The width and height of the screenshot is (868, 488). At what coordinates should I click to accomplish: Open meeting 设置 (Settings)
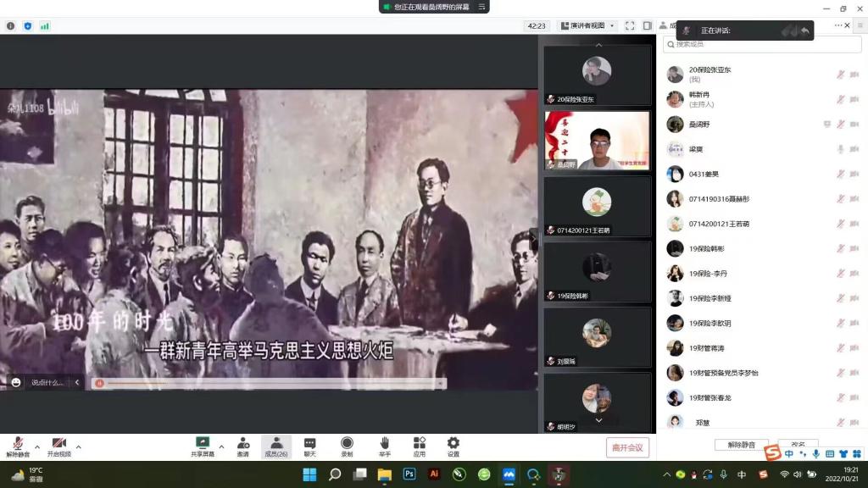click(453, 446)
